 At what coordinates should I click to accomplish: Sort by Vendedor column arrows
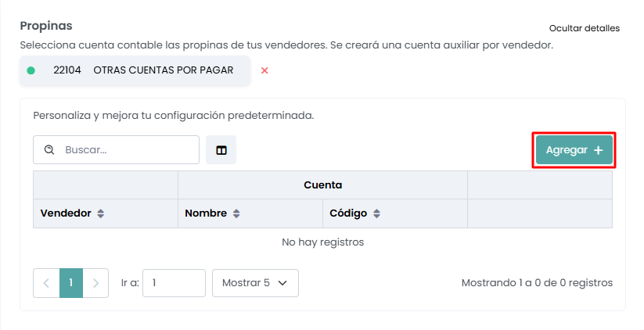pos(100,213)
